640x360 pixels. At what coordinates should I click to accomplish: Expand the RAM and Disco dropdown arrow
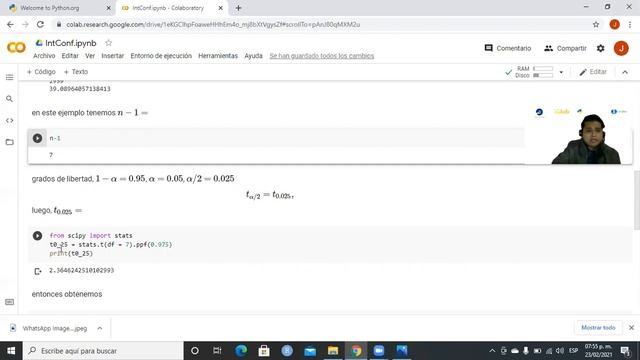point(561,72)
